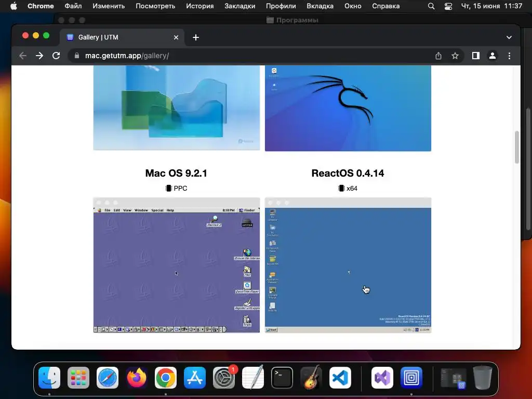Click the address bar URL field
This screenshot has height=399, width=532.
(251, 56)
